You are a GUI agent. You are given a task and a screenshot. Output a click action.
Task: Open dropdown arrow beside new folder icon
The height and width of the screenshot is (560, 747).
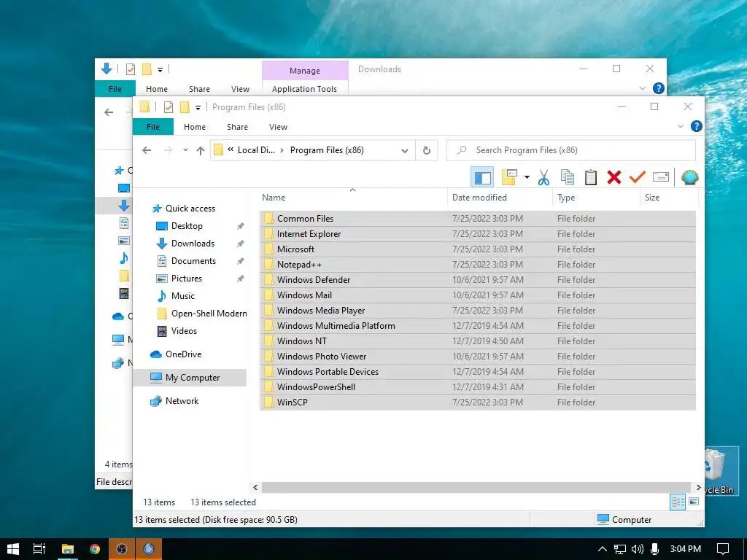tap(527, 178)
